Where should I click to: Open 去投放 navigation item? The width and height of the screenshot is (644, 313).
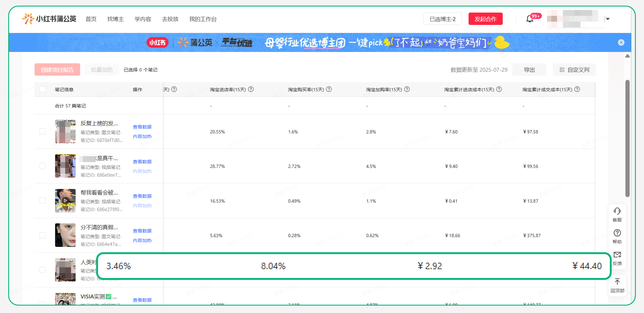click(170, 19)
